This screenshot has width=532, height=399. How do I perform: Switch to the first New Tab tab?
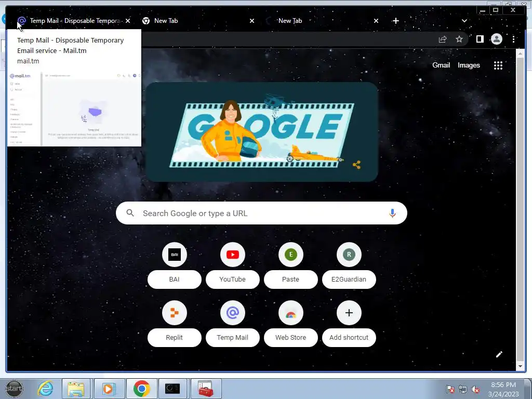(x=197, y=21)
